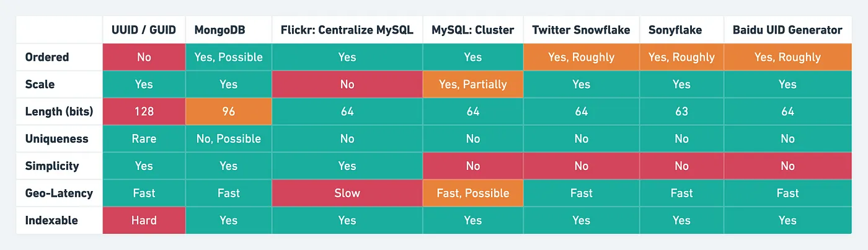Click the Flickr: Centralize MySQL header
Viewport: 868px width, 250px height.
tap(347, 30)
